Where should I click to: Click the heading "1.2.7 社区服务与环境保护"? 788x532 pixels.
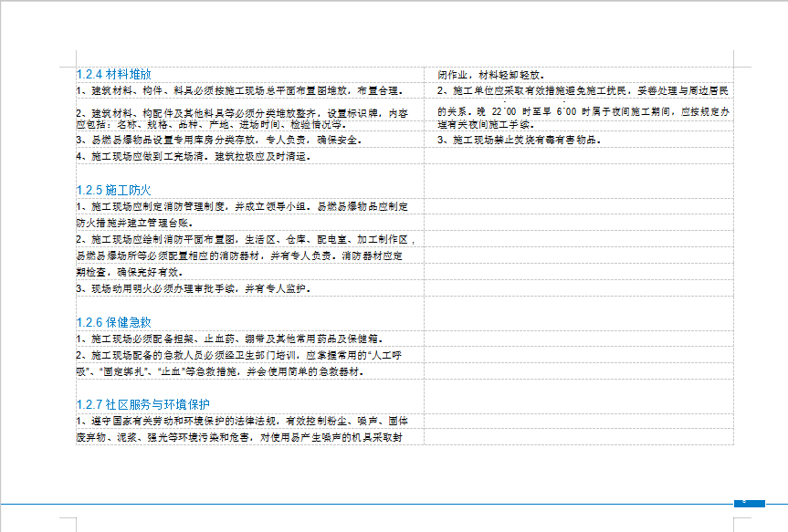143,404
